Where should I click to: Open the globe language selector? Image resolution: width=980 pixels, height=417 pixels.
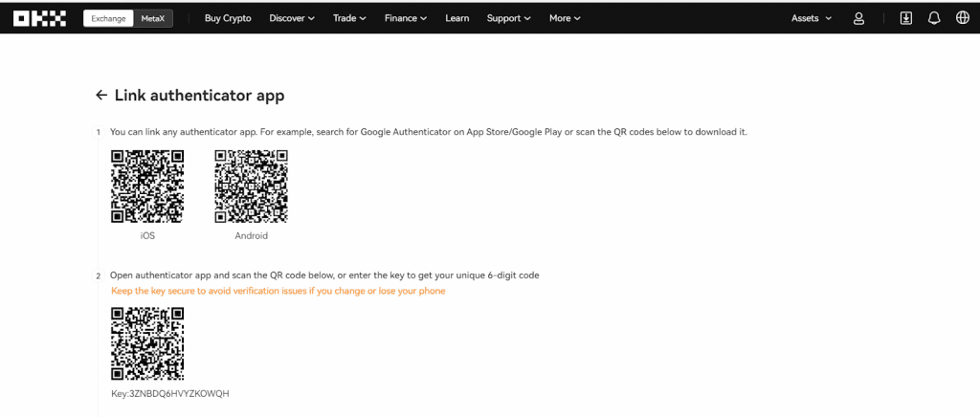(963, 19)
